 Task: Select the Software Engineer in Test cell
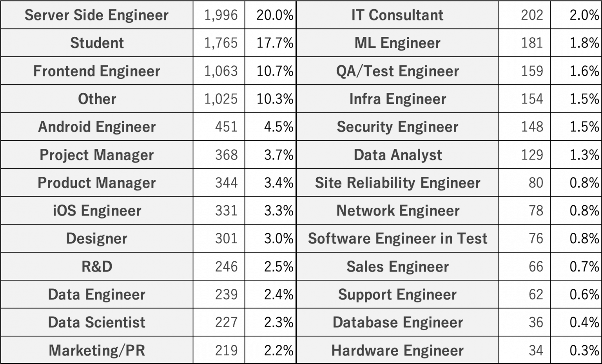[x=398, y=239]
